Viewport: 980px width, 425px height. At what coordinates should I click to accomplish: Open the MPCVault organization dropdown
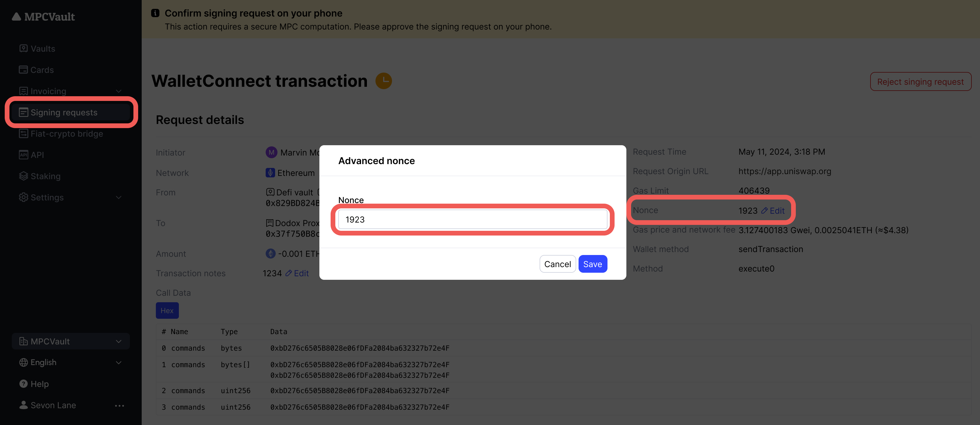71,341
